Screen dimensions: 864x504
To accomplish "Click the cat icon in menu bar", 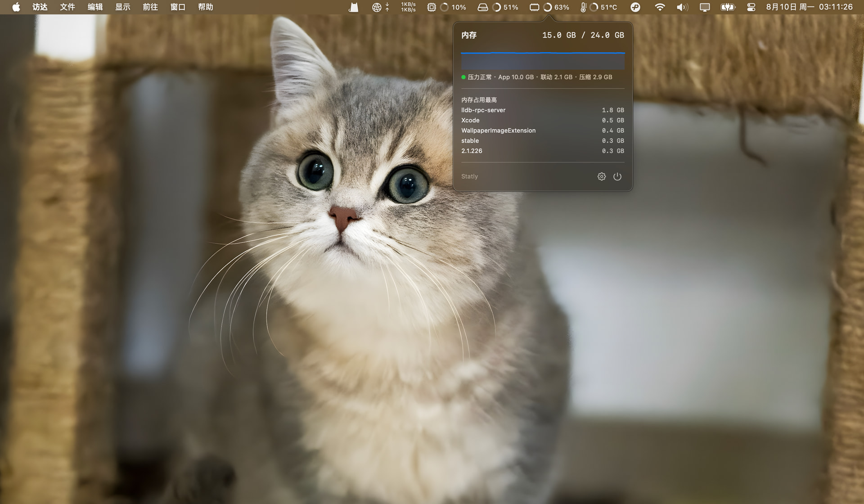I will (354, 7).
